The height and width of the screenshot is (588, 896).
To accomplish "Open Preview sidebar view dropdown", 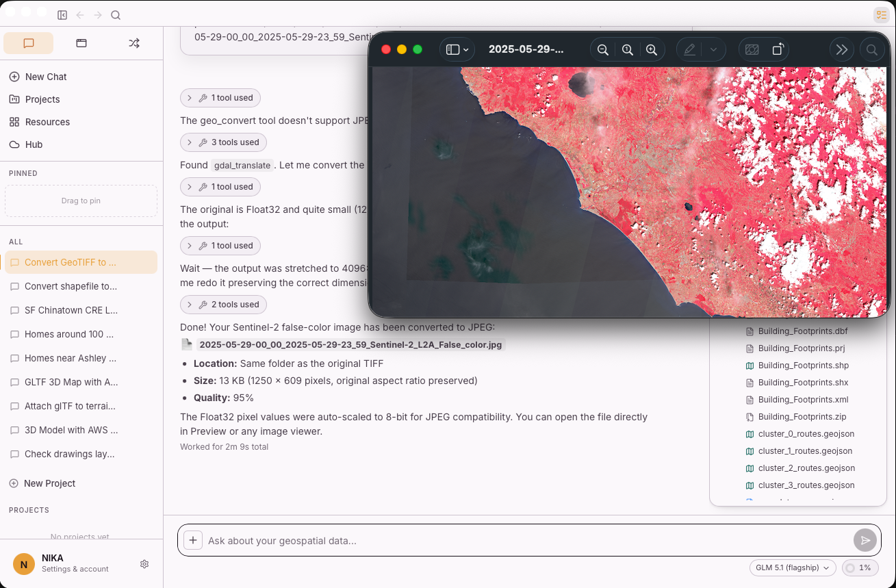I will click(x=457, y=49).
